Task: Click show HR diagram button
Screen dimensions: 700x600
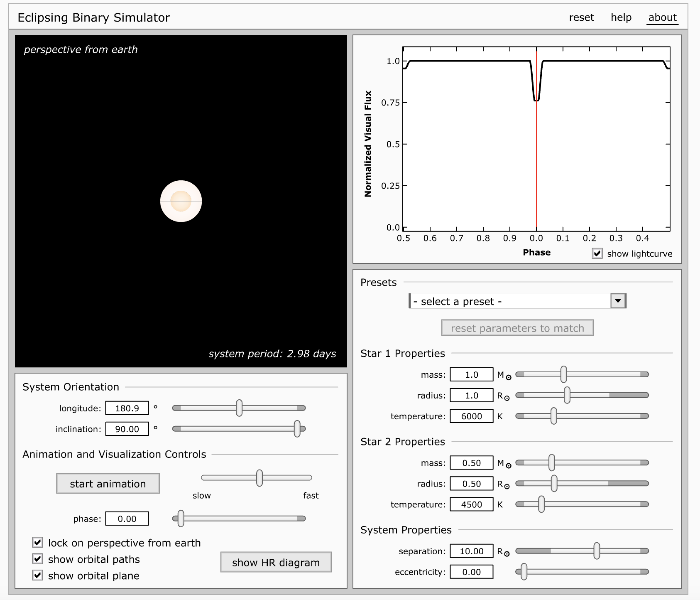Action: tap(276, 562)
